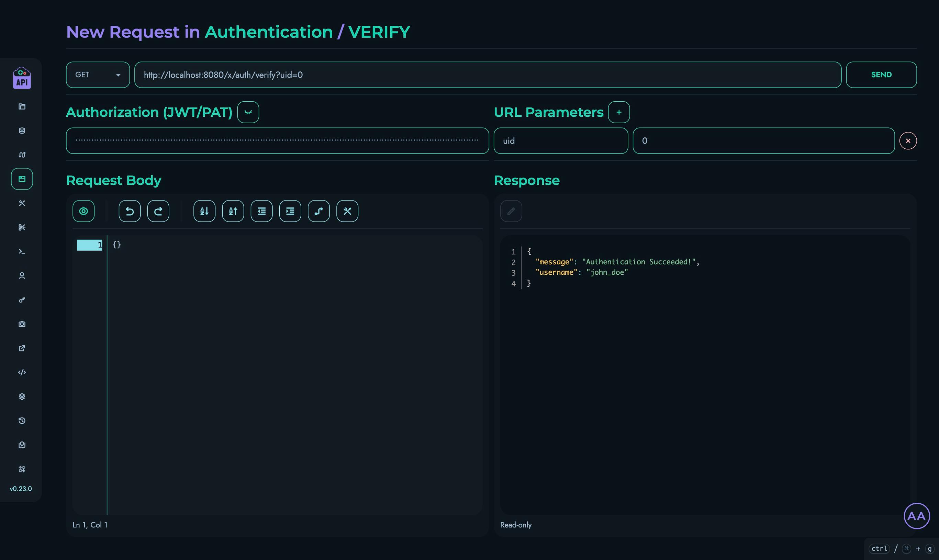Screen dimensions: 939x560
Task: Open the history clock icon in sidebar
Action: point(22,421)
